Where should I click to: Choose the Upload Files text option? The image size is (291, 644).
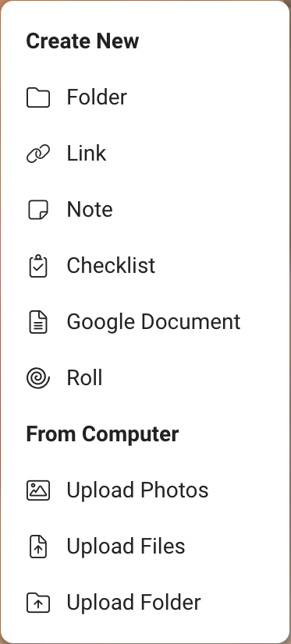[126, 547]
